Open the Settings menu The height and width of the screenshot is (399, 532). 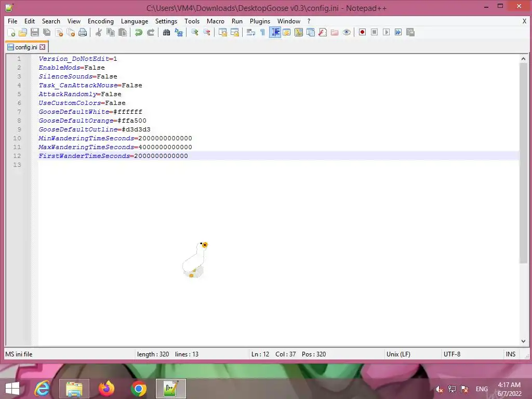point(166,21)
